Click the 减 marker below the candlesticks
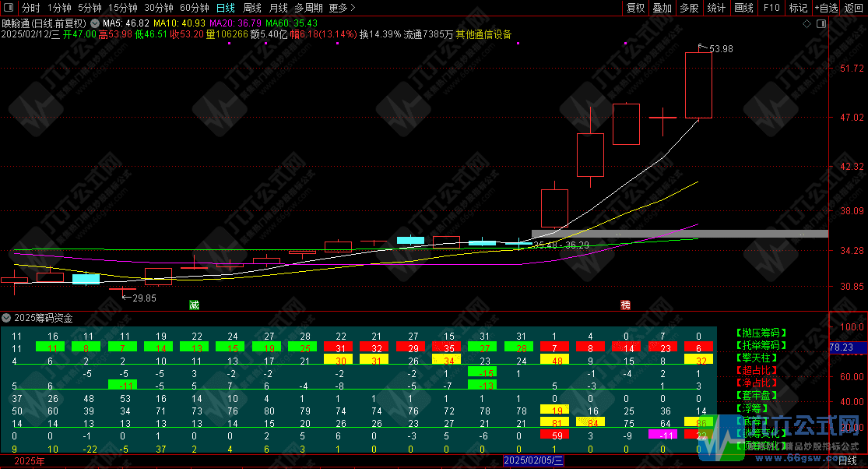 click(194, 305)
